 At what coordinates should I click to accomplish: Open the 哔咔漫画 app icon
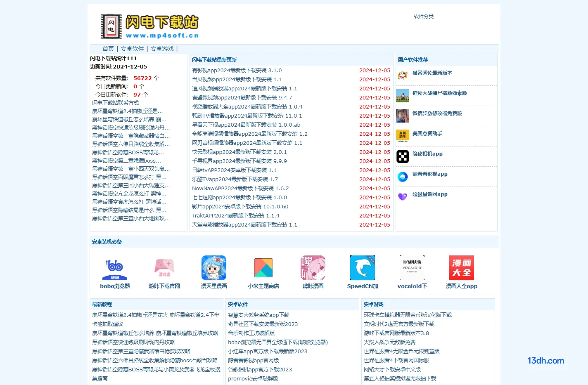point(313,268)
